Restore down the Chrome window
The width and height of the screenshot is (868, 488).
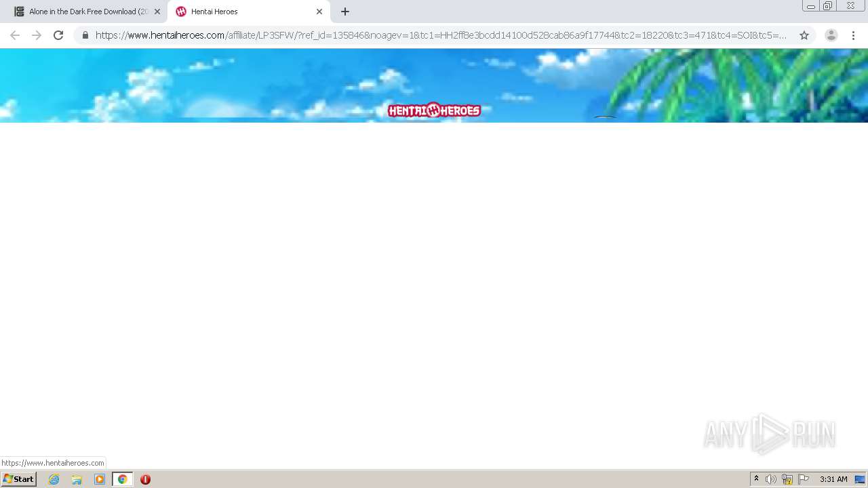point(828,6)
